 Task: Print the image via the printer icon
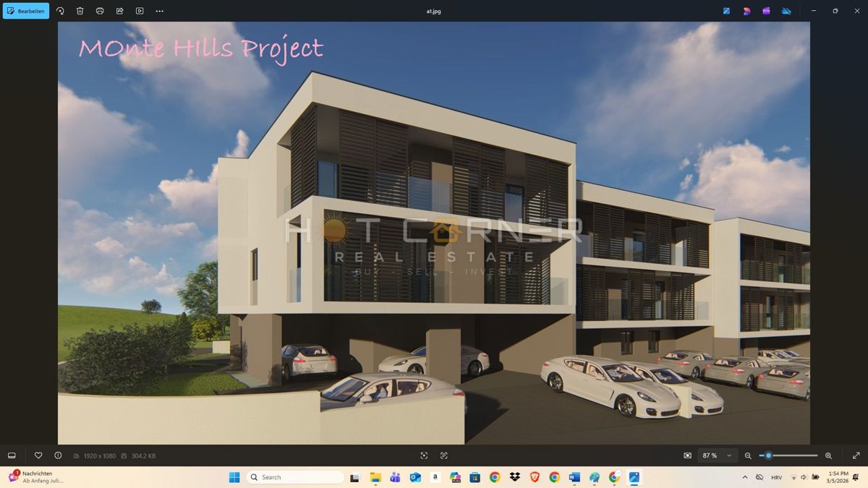tap(100, 11)
